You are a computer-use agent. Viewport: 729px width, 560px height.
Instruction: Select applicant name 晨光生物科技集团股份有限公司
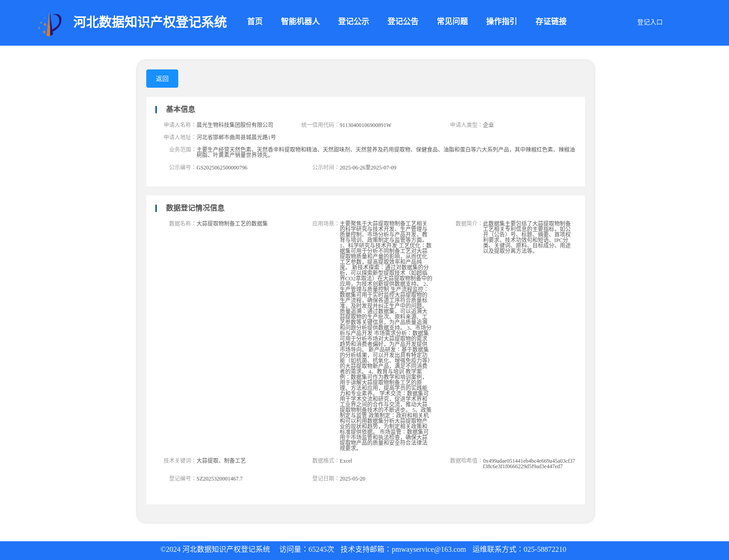(x=235, y=125)
